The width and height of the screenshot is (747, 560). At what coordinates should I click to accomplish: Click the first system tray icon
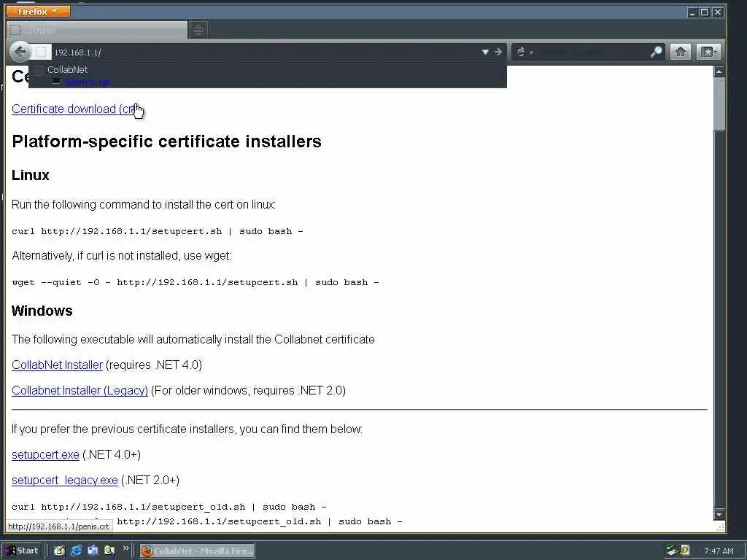pos(672,551)
